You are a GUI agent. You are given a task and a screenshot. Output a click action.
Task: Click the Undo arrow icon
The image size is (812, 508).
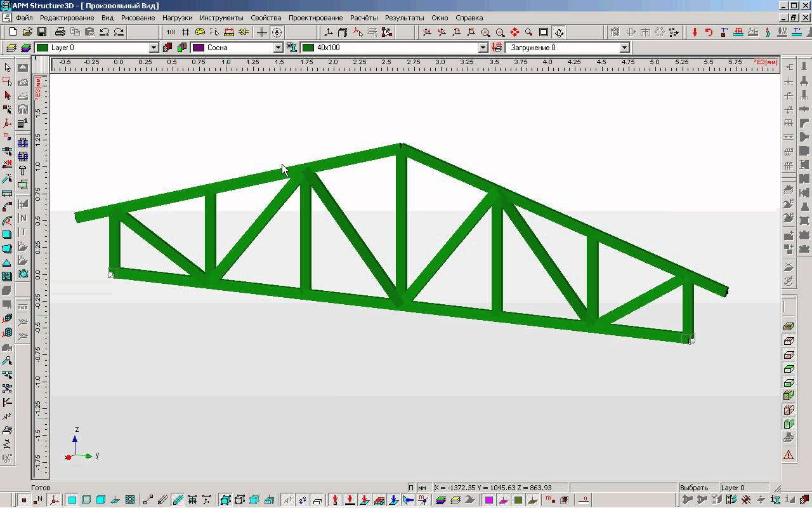click(x=105, y=32)
